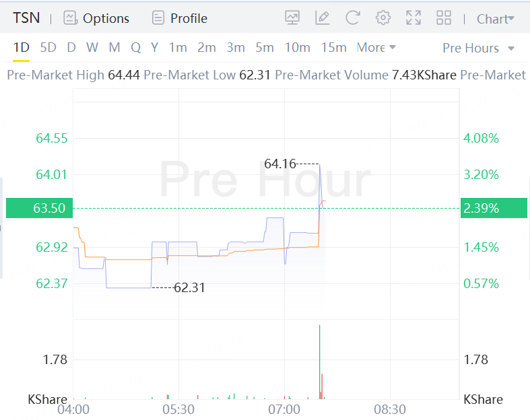The height and width of the screenshot is (420, 530).
Task: Select the 15m interval tab
Action: point(333,48)
